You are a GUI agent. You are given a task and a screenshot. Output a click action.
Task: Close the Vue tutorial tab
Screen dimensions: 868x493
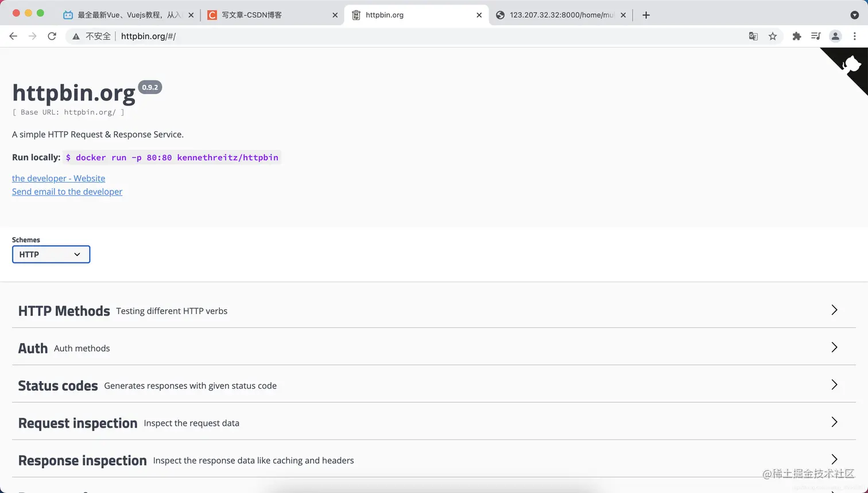(x=191, y=15)
